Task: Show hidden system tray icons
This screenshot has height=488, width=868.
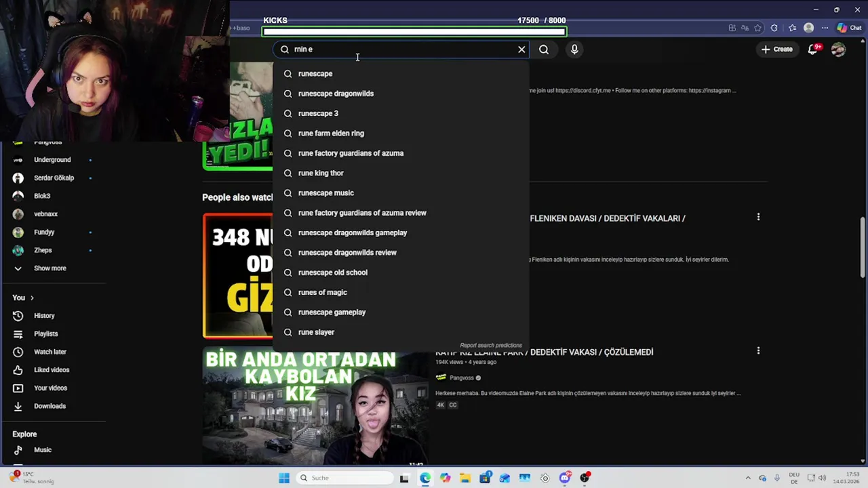Action: (x=748, y=478)
